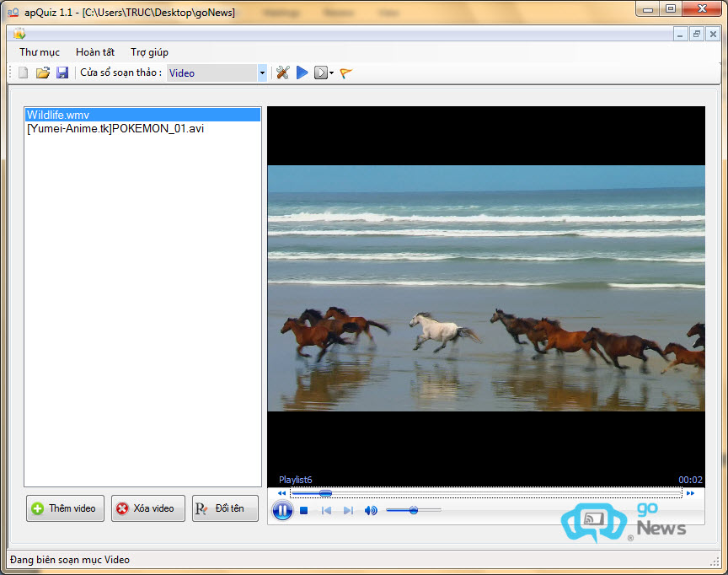Click the status text Đang biên soạn mục Video
Image resolution: width=728 pixels, height=575 pixels.
[70, 560]
